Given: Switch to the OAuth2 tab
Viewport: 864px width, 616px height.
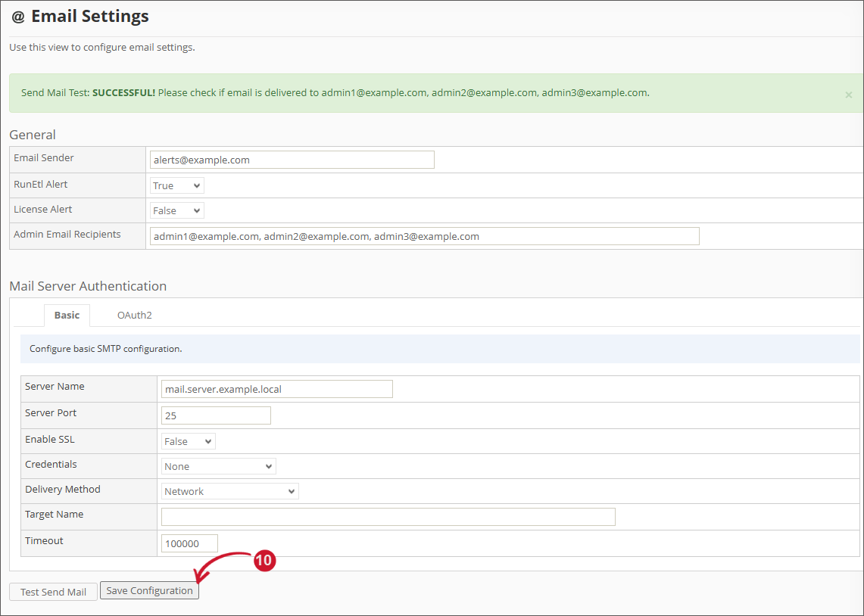Looking at the screenshot, I should 135,315.
